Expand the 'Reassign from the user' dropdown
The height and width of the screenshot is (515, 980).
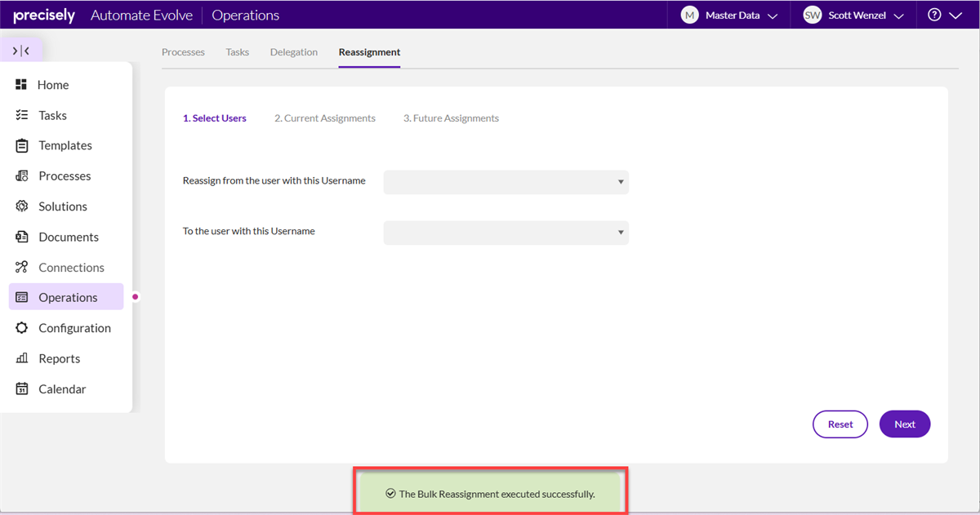pos(506,182)
